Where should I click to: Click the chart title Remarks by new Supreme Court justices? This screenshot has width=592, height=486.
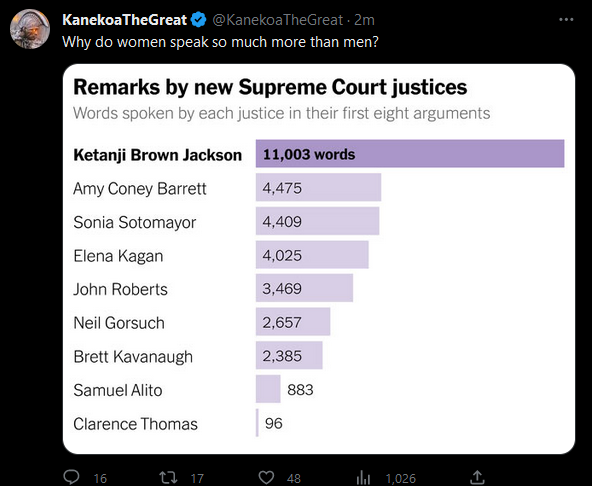point(270,87)
